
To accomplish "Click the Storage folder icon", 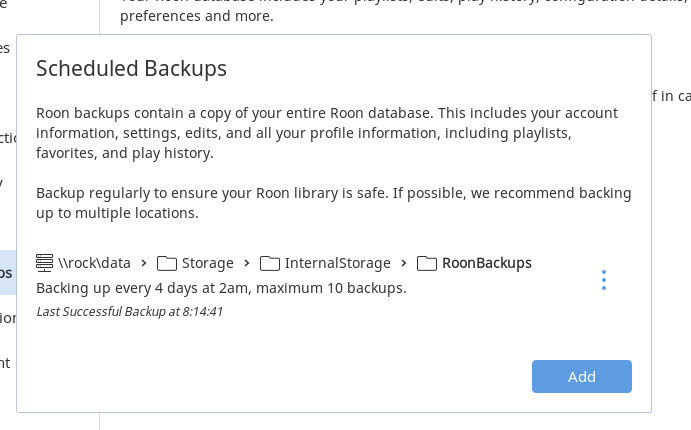I will (167, 263).
